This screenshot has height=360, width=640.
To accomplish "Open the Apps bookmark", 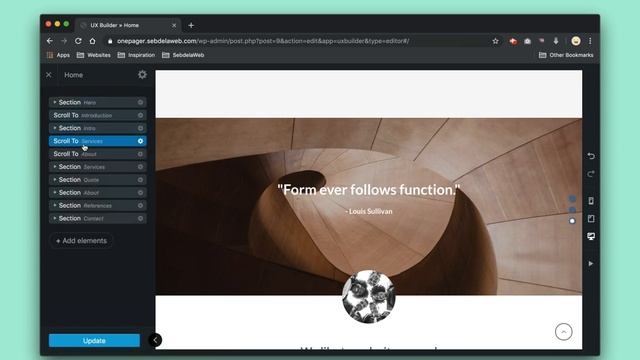I will (x=58, y=55).
